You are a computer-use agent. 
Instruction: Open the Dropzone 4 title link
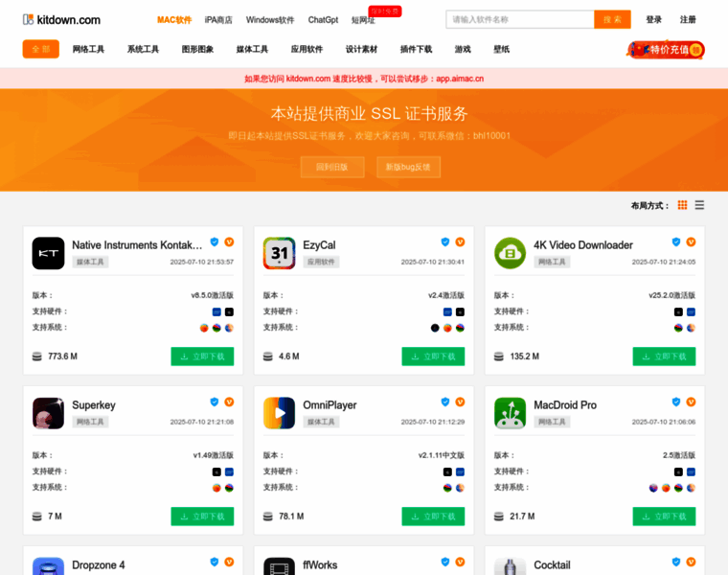pyautogui.click(x=99, y=565)
